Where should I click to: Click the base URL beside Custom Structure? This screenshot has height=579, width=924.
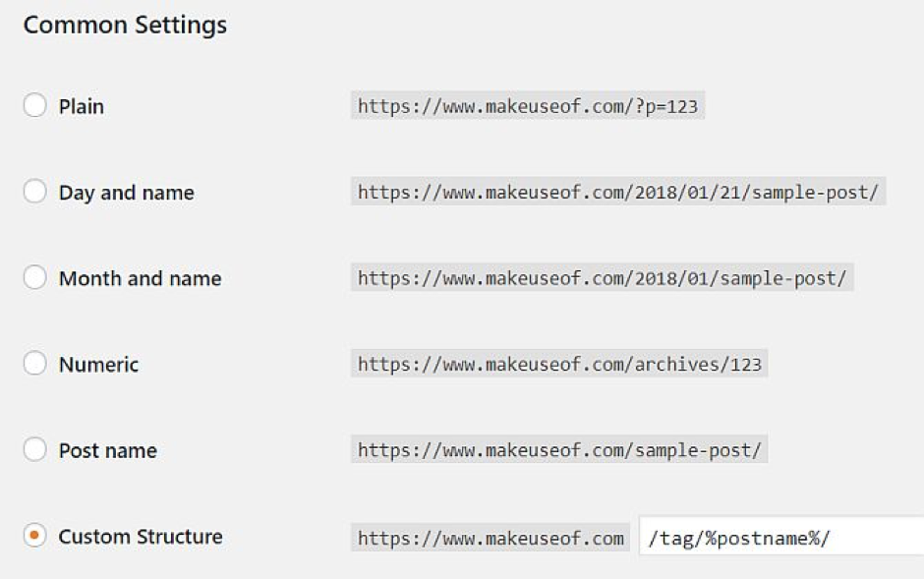[491, 538]
